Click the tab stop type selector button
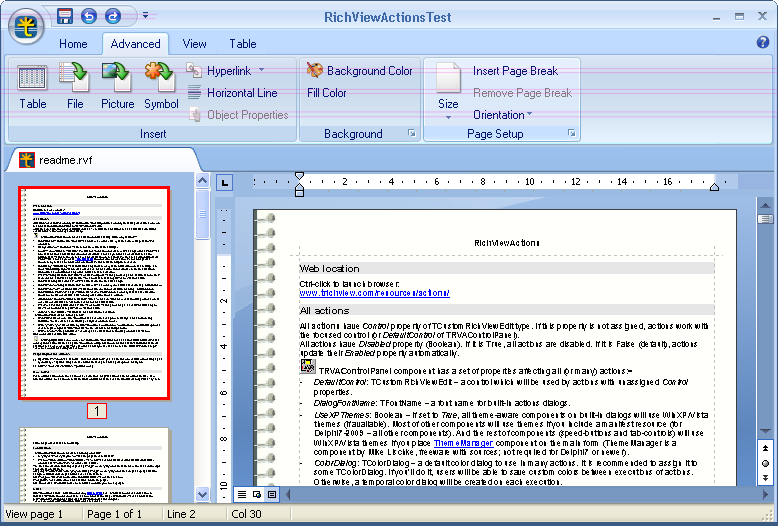This screenshot has width=778, height=526. [x=225, y=183]
